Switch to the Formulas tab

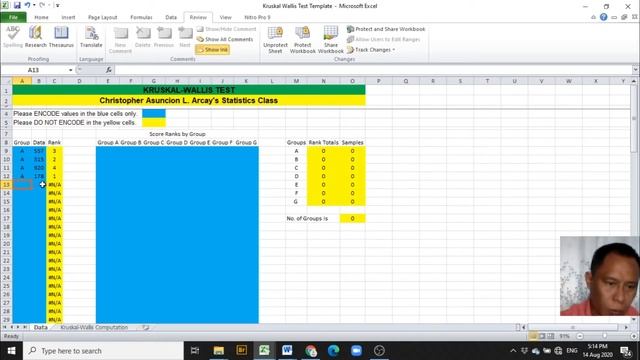click(141, 17)
